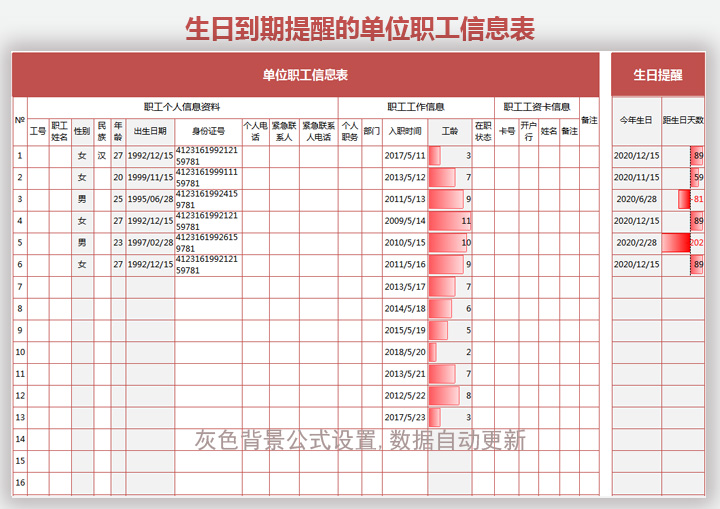Select hire date 2012/5/22 cell
720x509 pixels.
coord(405,396)
